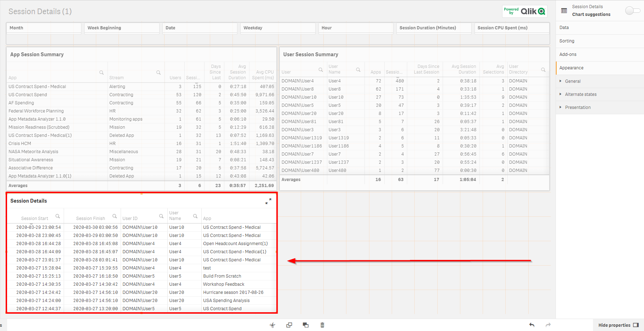
Task: Click the Session Duration (Minutes) filter
Action: [433, 28]
